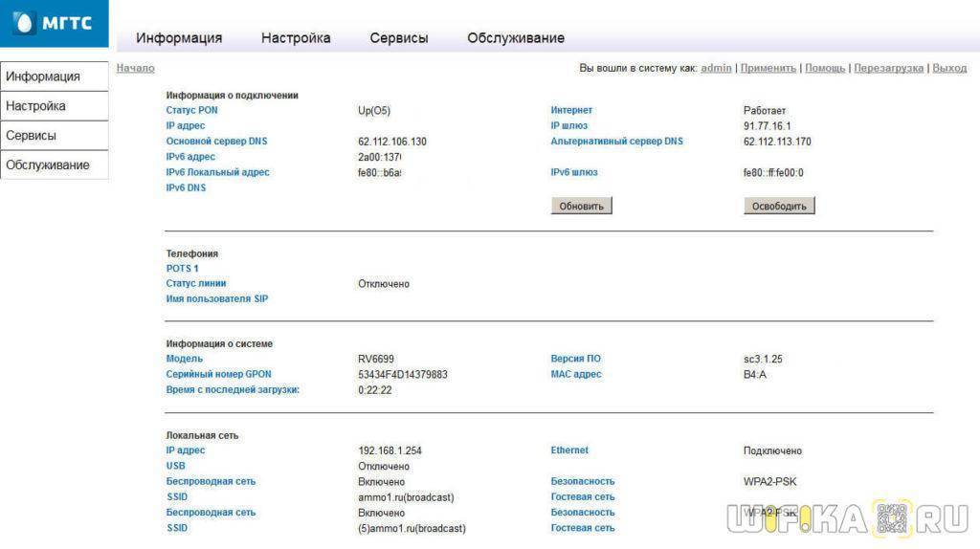Click the POTS 1 label

click(x=183, y=269)
